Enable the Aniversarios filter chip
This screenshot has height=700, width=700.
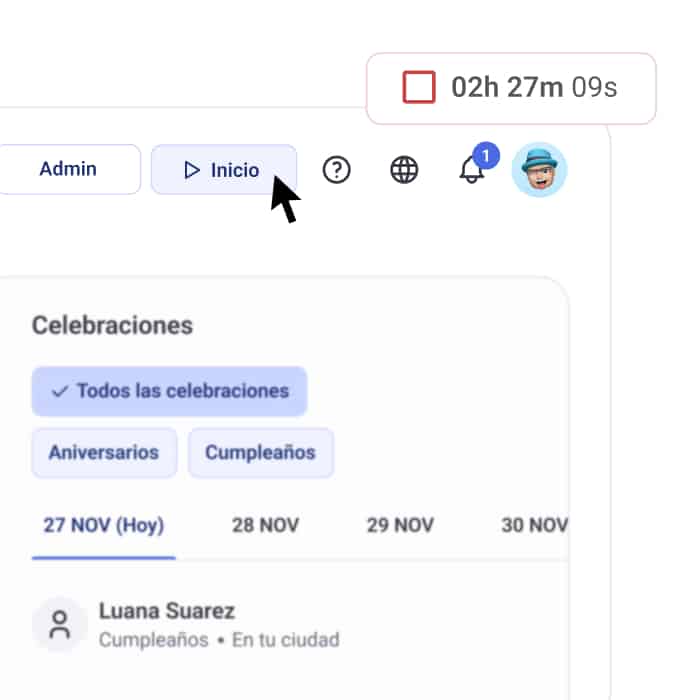(104, 452)
